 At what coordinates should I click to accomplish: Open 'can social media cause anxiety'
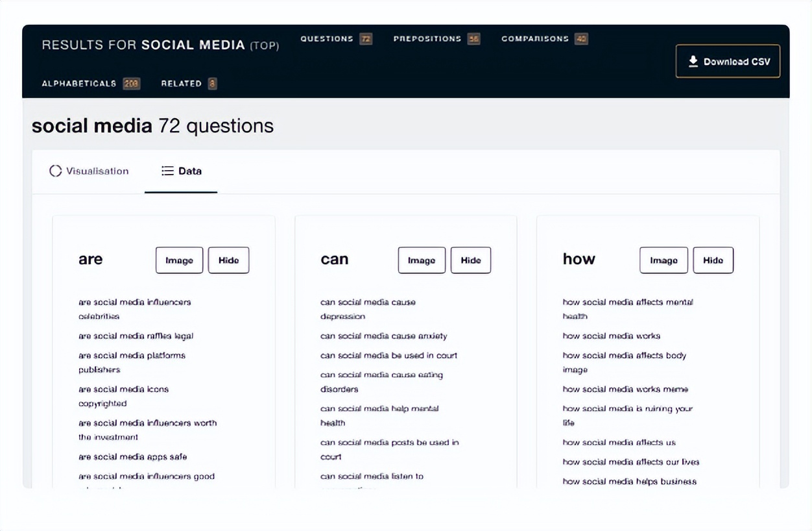click(383, 336)
